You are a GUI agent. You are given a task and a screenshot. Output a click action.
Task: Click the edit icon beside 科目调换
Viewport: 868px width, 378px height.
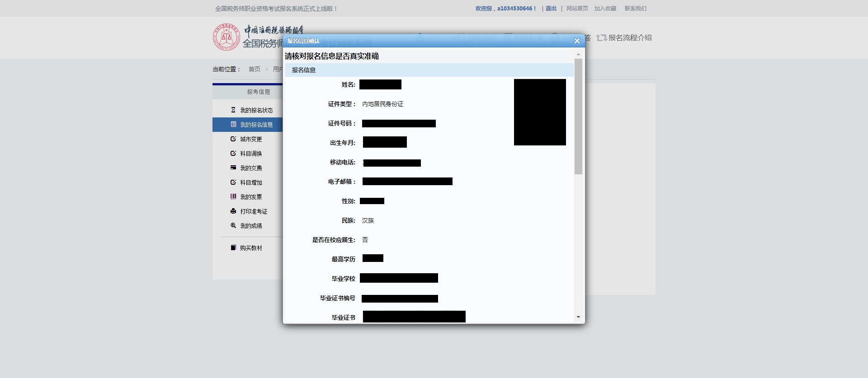tap(233, 153)
